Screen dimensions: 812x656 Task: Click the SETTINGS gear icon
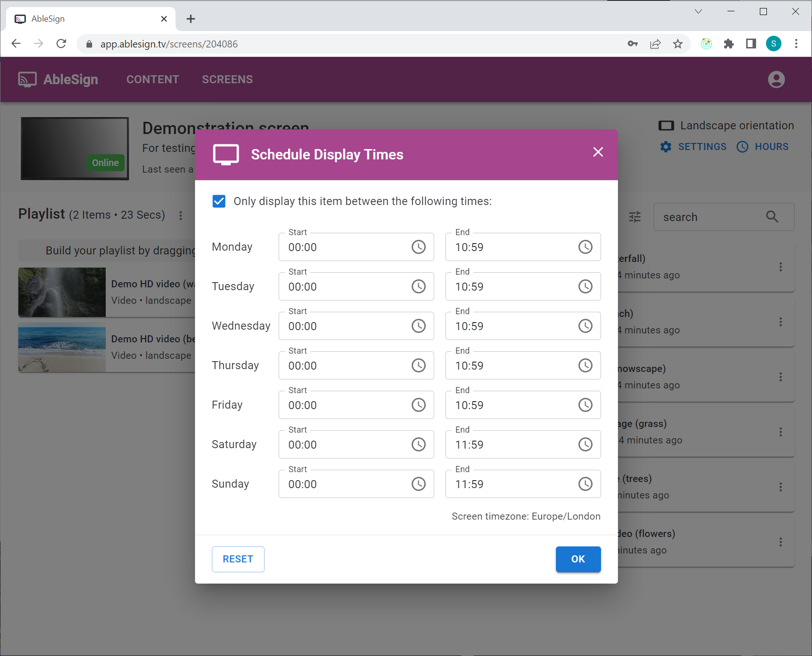(x=666, y=146)
